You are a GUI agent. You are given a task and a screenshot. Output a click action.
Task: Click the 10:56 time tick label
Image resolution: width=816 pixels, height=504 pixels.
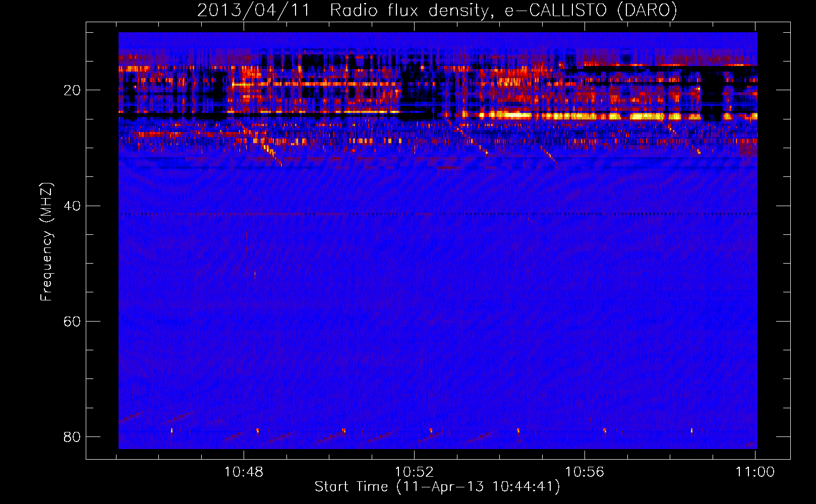click(x=585, y=472)
